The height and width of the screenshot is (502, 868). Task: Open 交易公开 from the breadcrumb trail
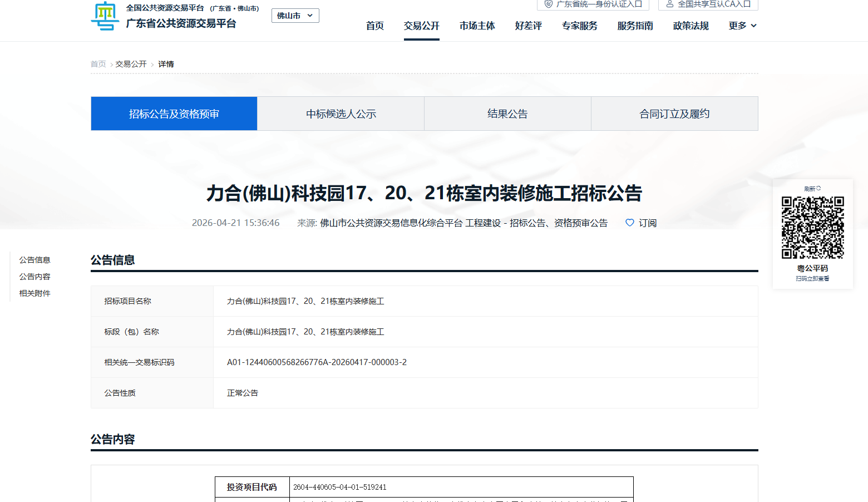pyautogui.click(x=131, y=63)
